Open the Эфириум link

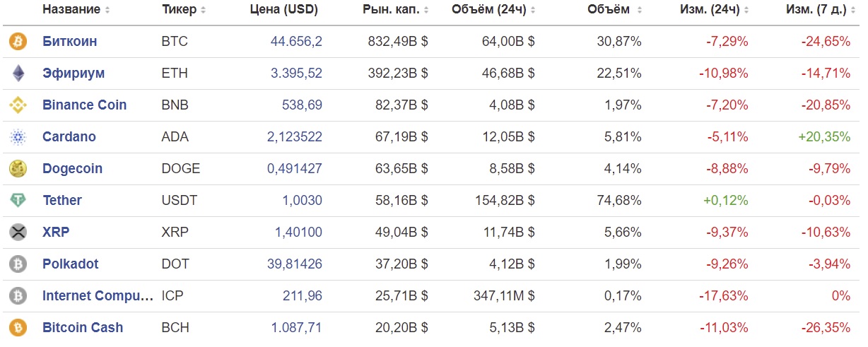click(x=74, y=73)
